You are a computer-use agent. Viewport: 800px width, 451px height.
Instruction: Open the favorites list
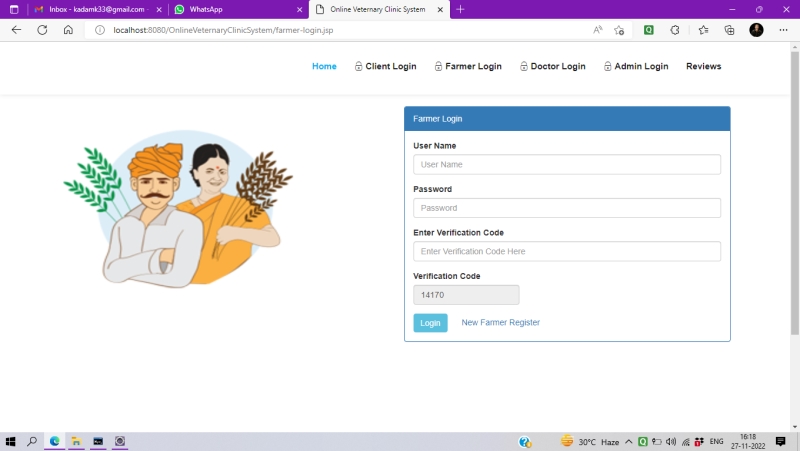704,30
